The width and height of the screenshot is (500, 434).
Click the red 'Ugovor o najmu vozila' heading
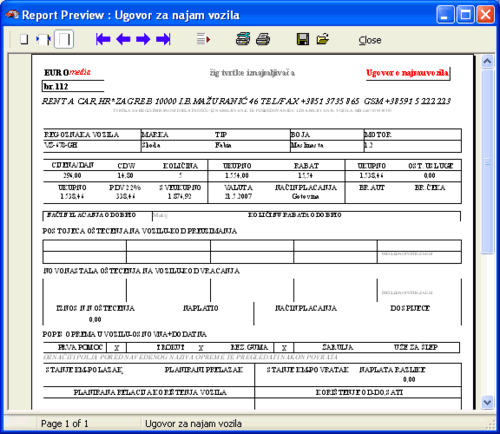pyautogui.click(x=407, y=73)
